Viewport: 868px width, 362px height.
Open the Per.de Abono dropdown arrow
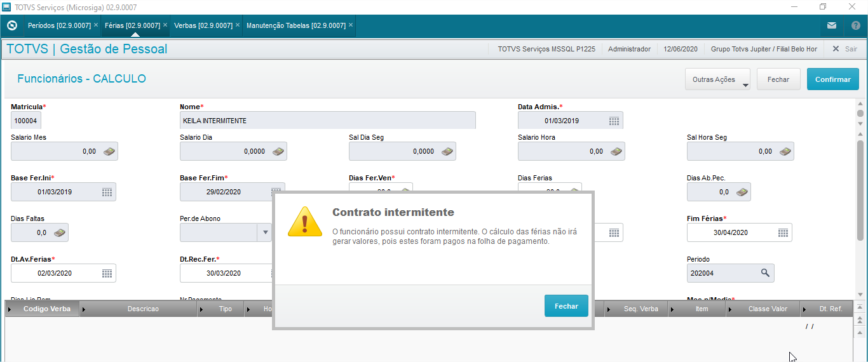(x=266, y=232)
